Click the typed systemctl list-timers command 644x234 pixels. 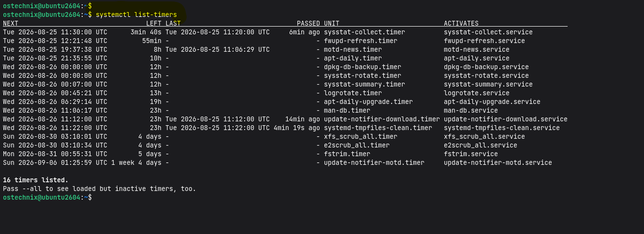pos(136,15)
